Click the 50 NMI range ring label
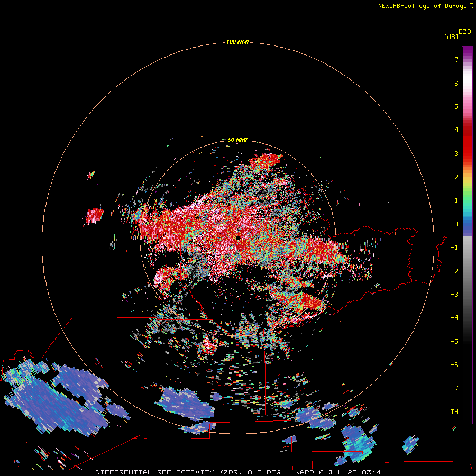The width and height of the screenshot is (476, 476). (237, 140)
